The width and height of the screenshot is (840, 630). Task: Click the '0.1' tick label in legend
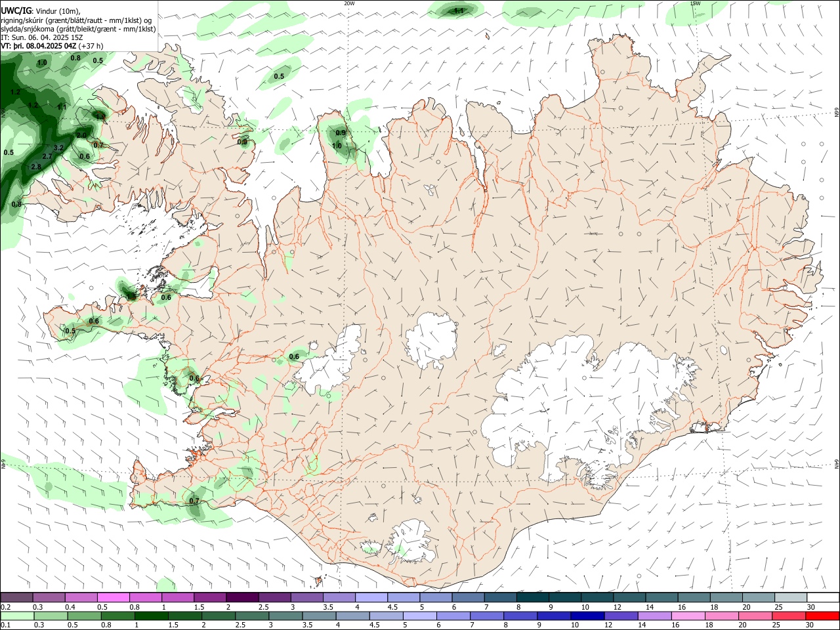pyautogui.click(x=6, y=625)
